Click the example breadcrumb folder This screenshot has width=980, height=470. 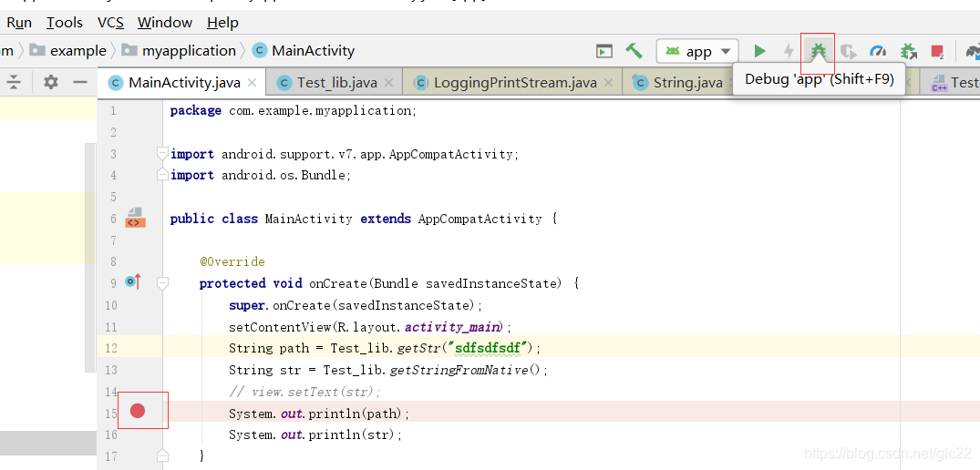pos(69,51)
